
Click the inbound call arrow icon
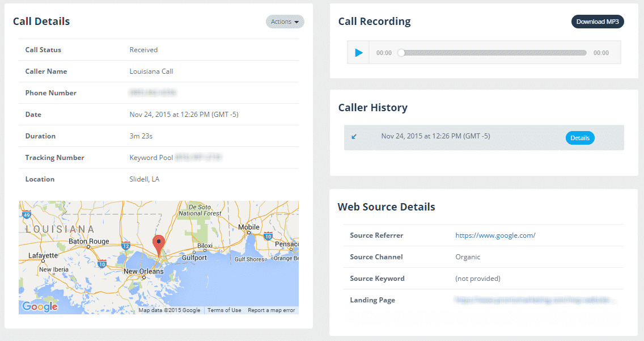(354, 136)
